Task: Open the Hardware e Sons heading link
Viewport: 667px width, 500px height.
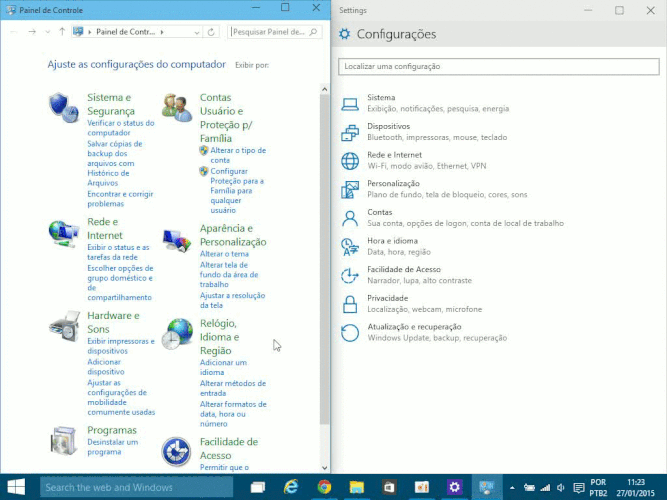Action: click(113, 322)
